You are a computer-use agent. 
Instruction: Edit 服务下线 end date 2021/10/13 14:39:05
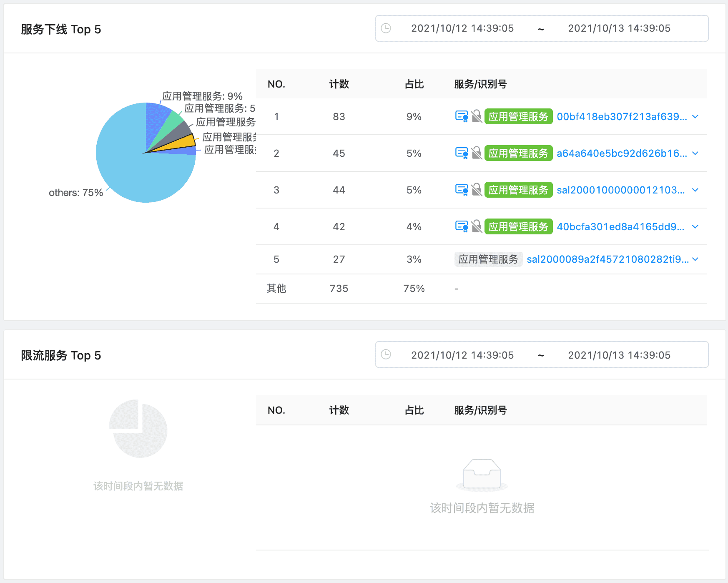[x=619, y=28]
